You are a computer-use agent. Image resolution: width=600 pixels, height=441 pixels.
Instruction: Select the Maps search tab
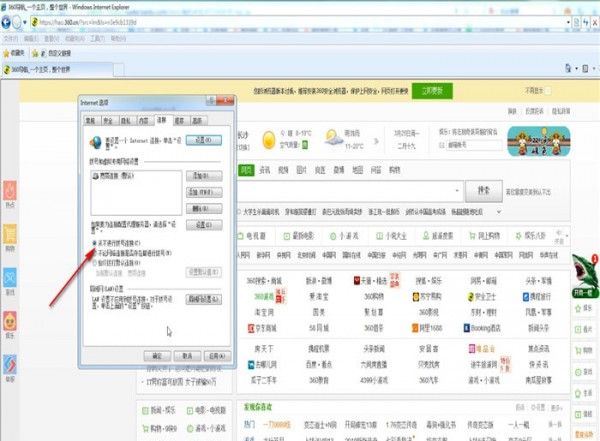point(357,170)
